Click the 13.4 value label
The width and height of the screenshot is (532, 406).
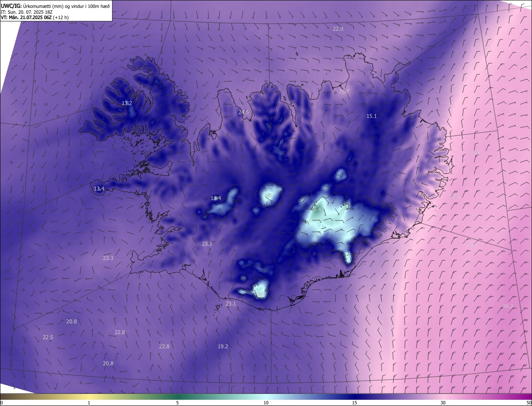[99, 188]
